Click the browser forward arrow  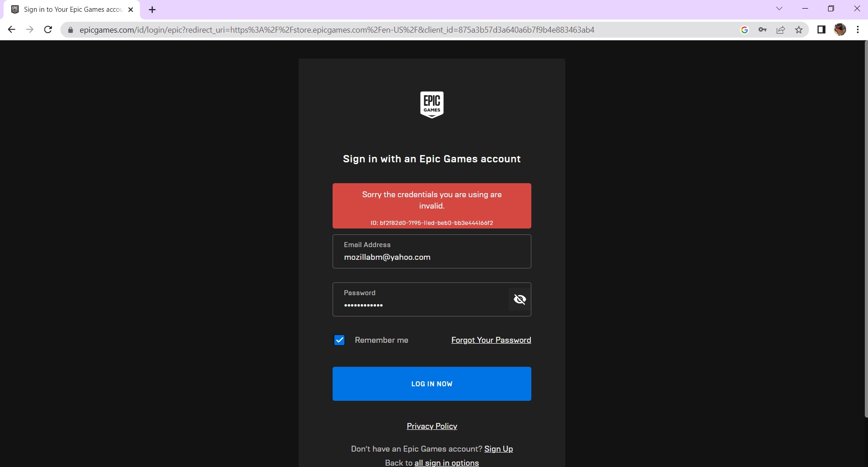[30, 29]
